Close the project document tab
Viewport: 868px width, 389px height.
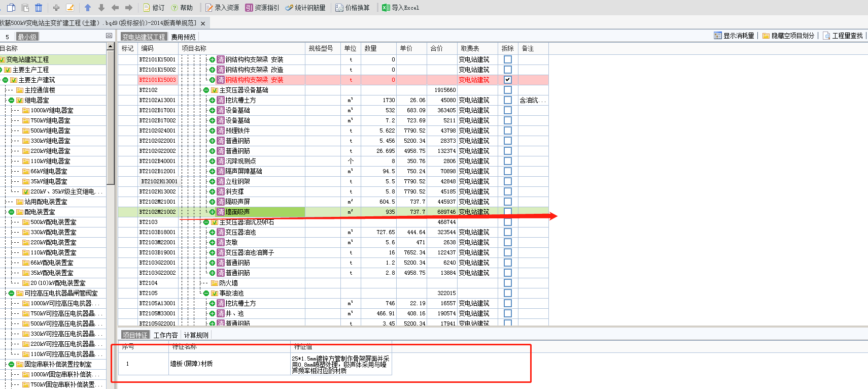[203, 23]
